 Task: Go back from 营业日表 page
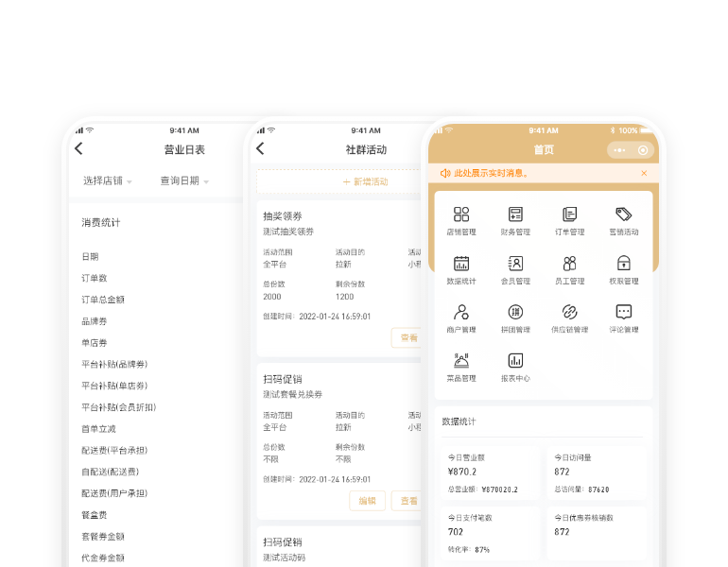tap(78, 148)
